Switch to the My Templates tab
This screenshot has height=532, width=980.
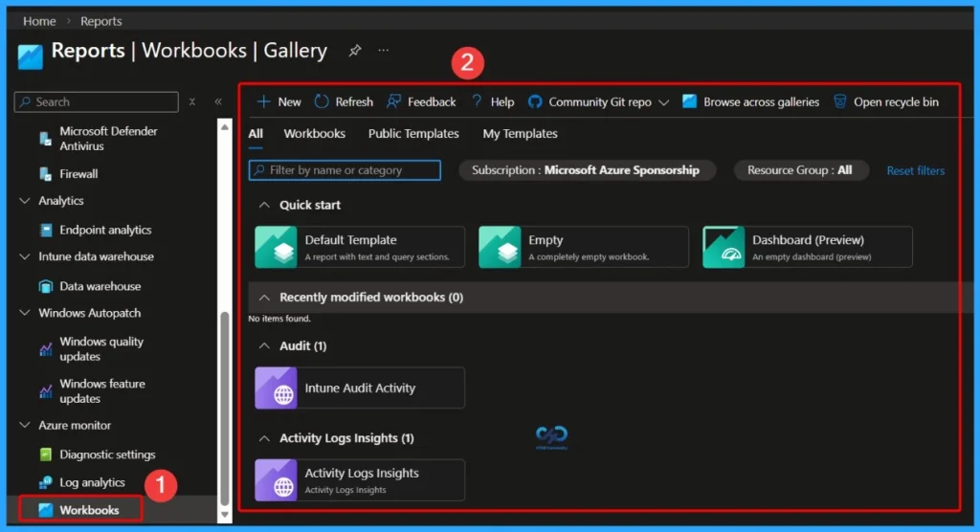pos(520,134)
